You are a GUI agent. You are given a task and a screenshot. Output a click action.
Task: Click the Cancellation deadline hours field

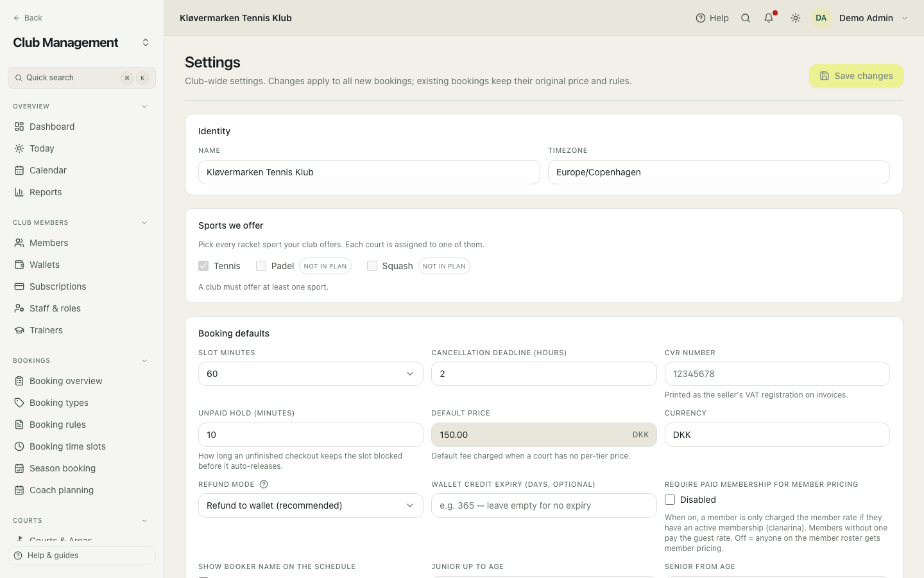[x=544, y=374]
